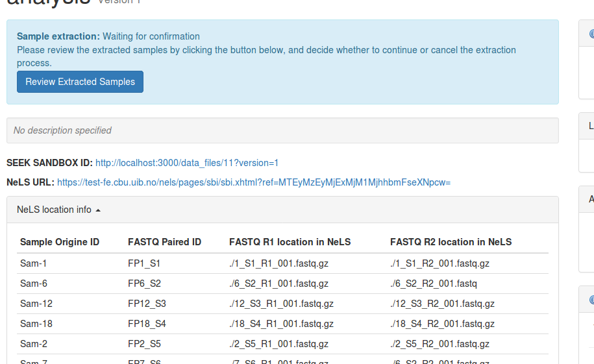
Task: Select ./6_S2_R2_001.fastq path in Sam-6 row
Action: [434, 284]
